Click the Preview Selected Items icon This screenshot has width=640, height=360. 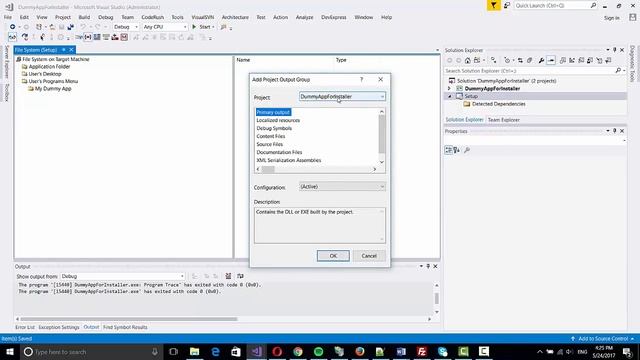pos(551,60)
